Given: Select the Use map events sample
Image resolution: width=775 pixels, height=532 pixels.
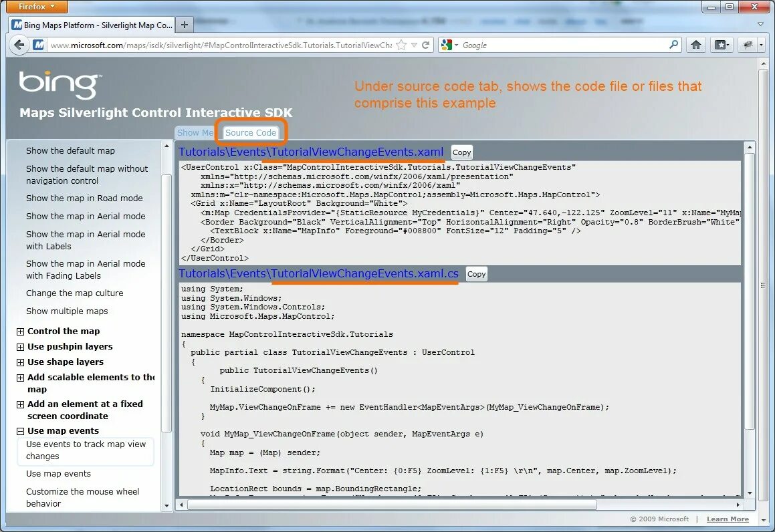Looking at the screenshot, I should point(58,473).
